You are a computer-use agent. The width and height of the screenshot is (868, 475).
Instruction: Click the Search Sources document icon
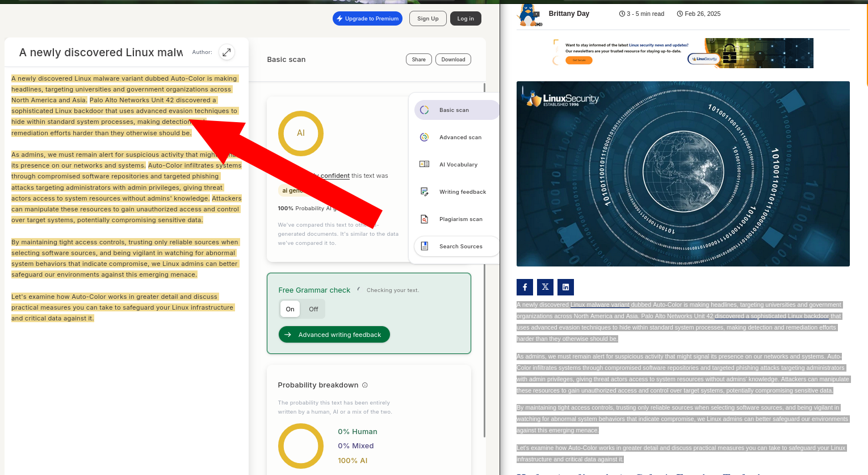pyautogui.click(x=424, y=246)
